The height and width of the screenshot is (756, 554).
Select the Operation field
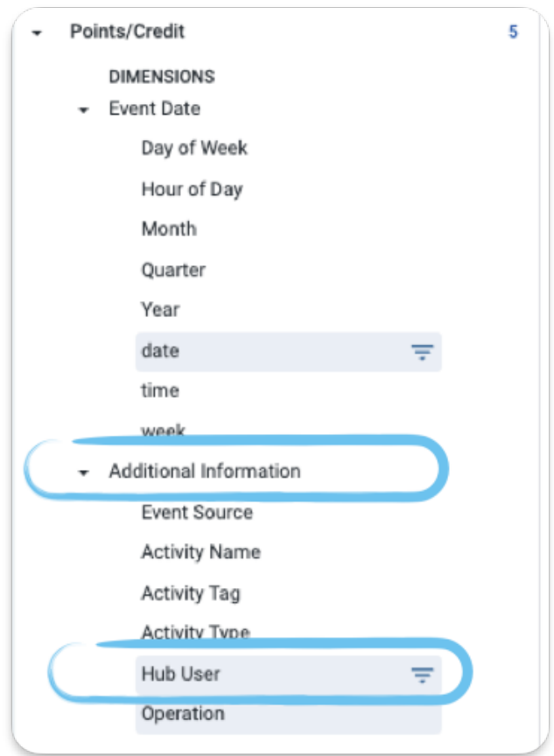pos(288,715)
